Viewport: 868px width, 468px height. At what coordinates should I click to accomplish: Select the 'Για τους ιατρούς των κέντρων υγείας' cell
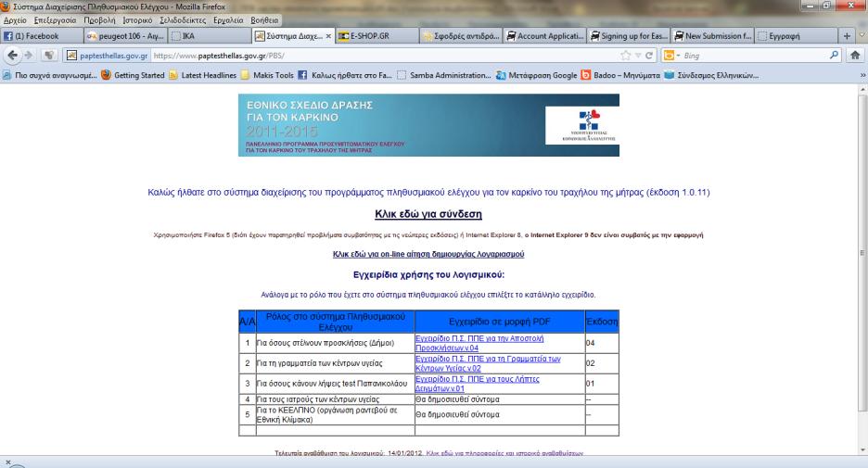point(336,399)
